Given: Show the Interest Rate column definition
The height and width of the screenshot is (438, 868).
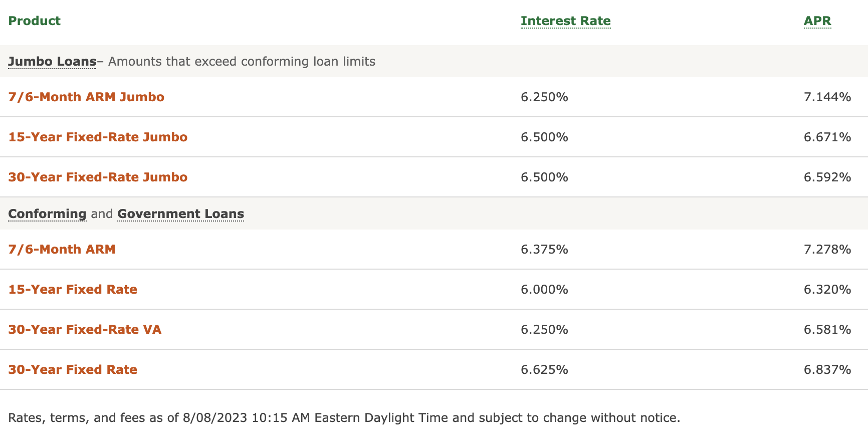Looking at the screenshot, I should pos(565,21).
